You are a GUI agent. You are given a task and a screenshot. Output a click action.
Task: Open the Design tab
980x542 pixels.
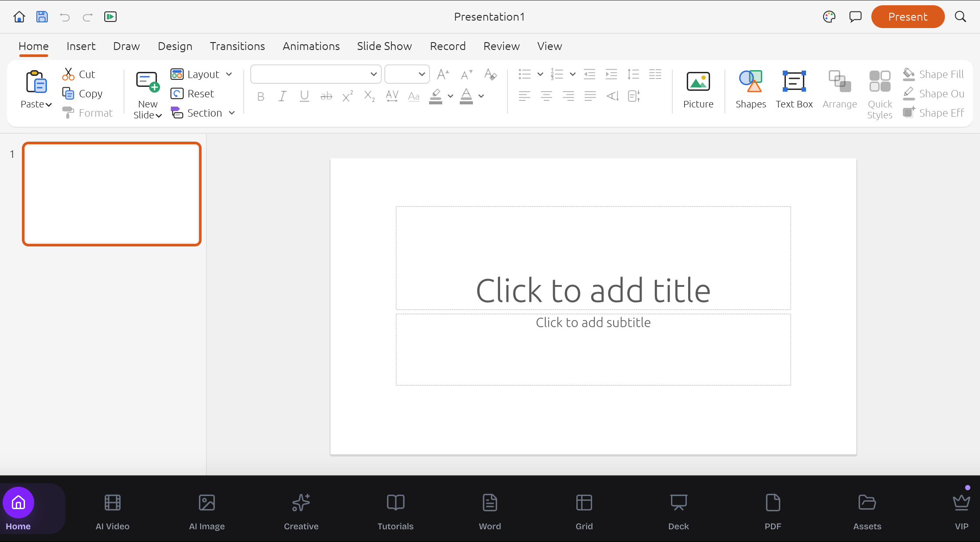[175, 46]
